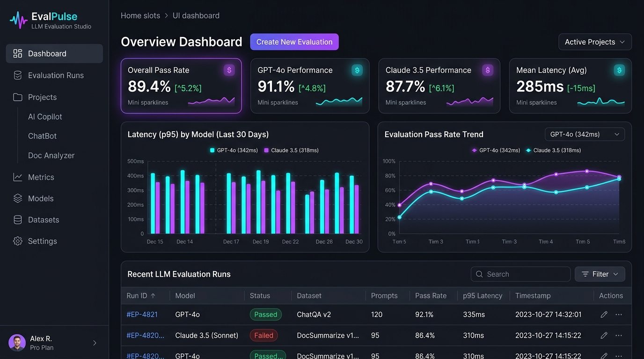Click cyan GPT-4o legend swatch in Latency chart
Image resolution: width=644 pixels, height=359 pixels.
[x=212, y=151]
